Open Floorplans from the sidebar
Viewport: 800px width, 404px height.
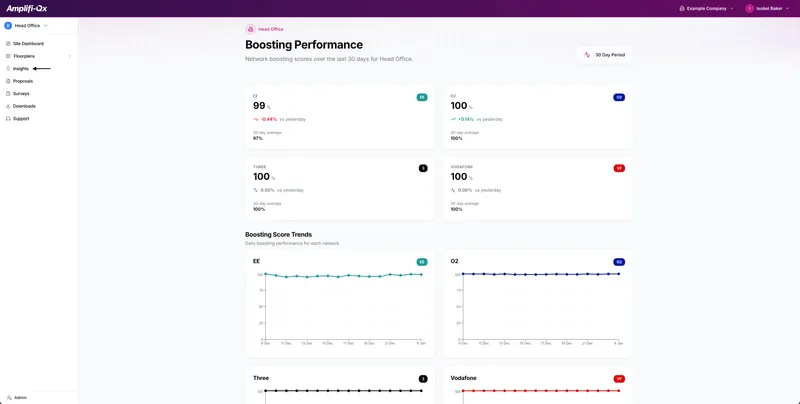24,56
